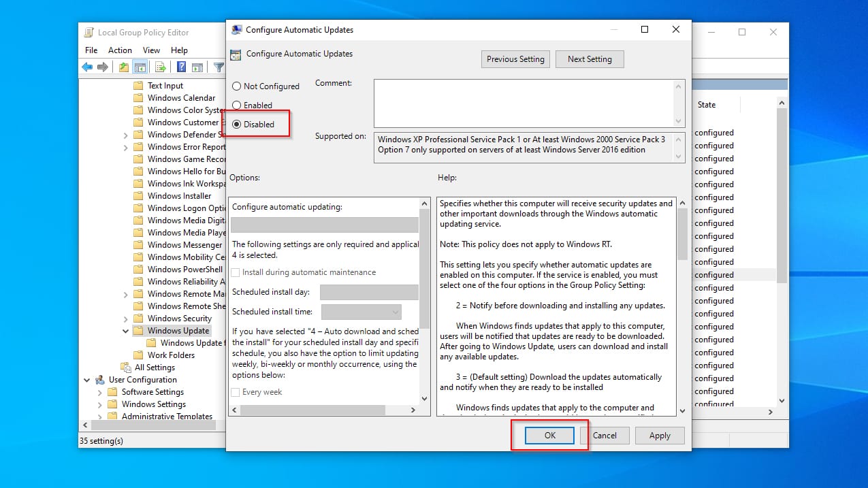Select the Windows Hello for Business tree item
The width and height of the screenshot is (868, 488).
[186, 172]
